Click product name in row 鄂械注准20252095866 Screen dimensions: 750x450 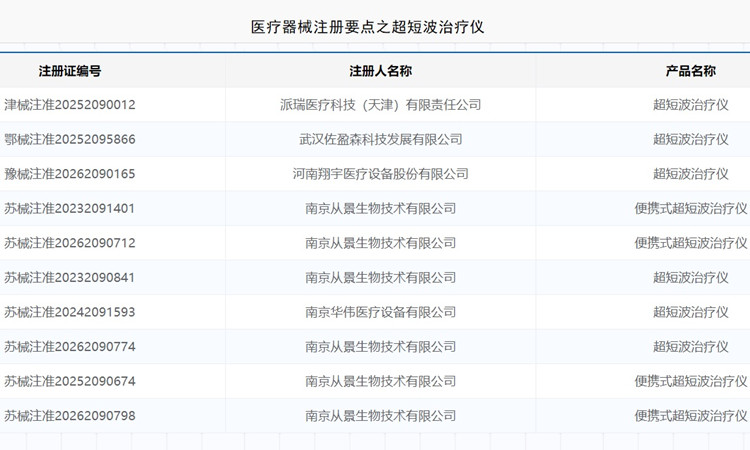pyautogui.click(x=691, y=139)
